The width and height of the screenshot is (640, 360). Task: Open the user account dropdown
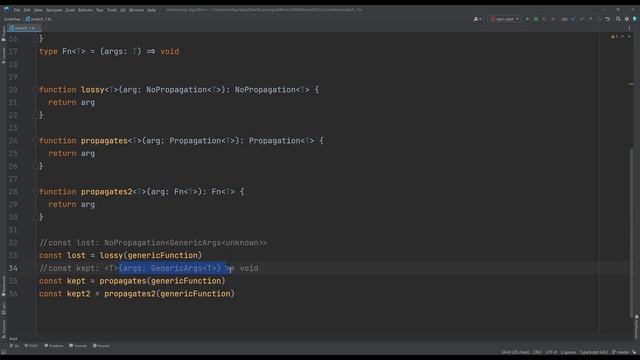click(x=477, y=19)
